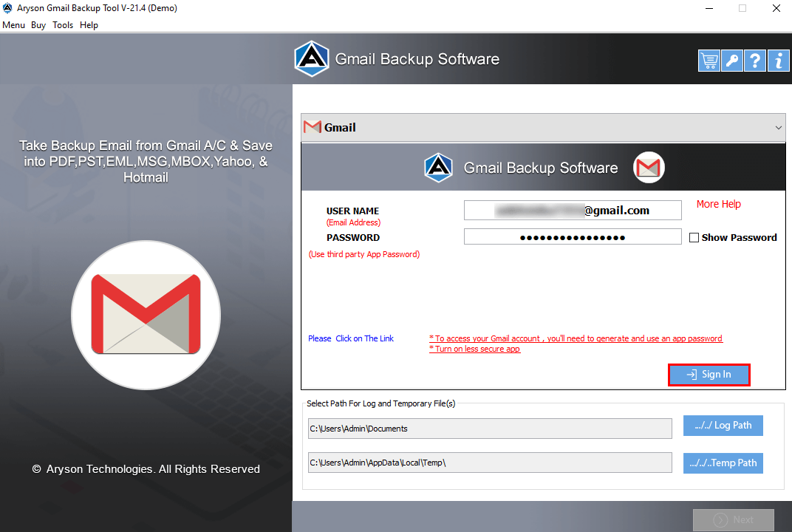Open the Tools menu

[62, 24]
